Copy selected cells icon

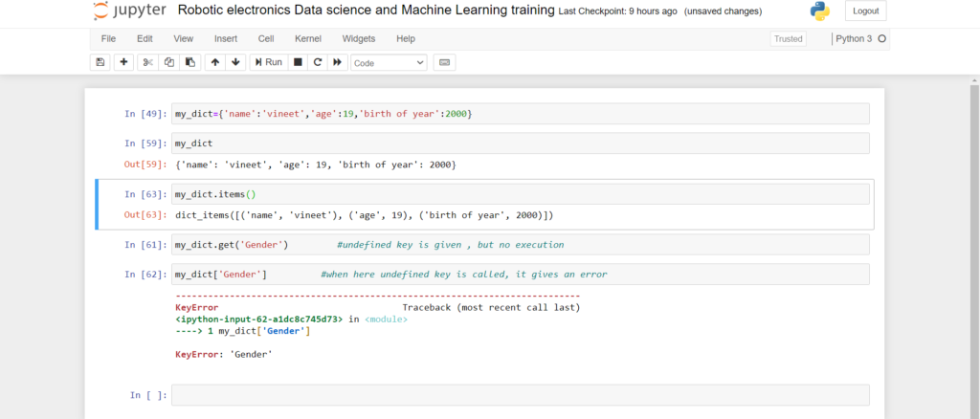point(169,62)
